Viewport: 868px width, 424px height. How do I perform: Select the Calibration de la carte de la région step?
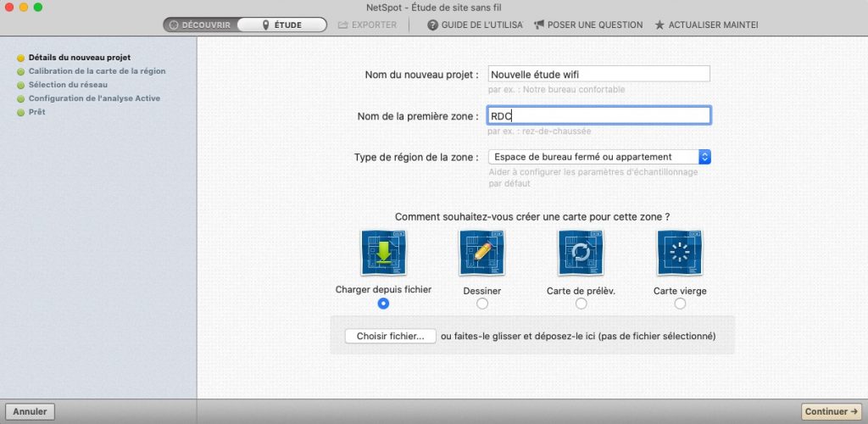[97, 71]
